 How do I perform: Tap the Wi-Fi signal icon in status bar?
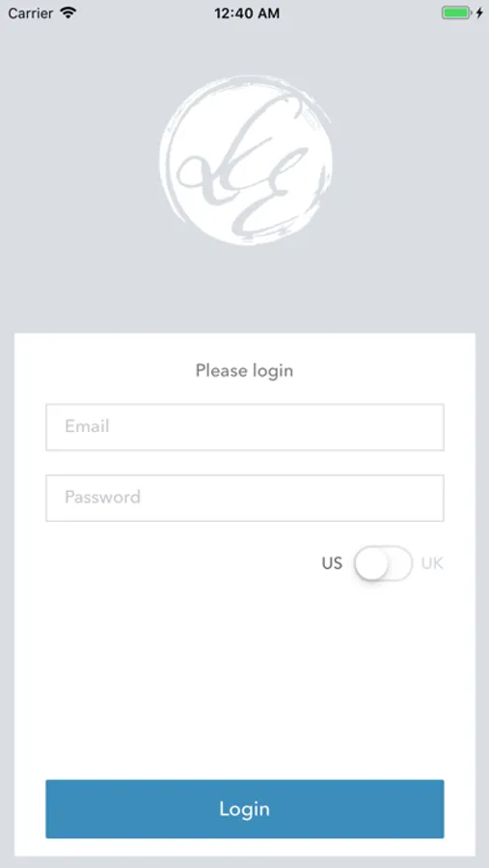tap(68, 13)
